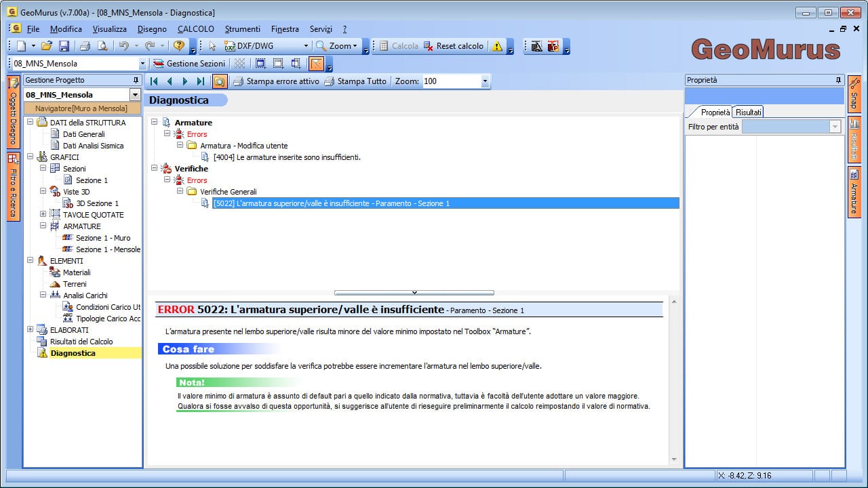Switch to the Proprietà tab
Viewport: 868px width, 488px height.
(x=715, y=112)
